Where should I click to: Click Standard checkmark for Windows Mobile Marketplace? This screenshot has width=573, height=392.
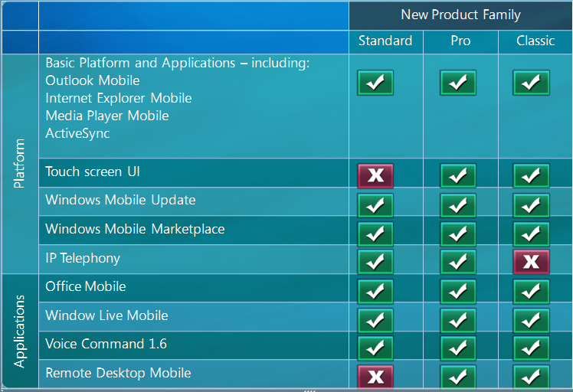(x=375, y=234)
